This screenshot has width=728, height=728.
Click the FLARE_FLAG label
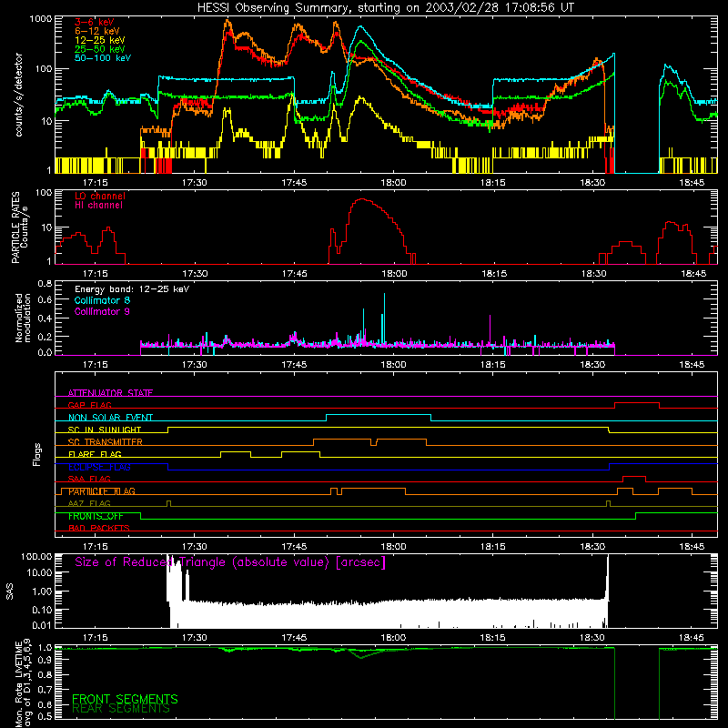pos(95,454)
